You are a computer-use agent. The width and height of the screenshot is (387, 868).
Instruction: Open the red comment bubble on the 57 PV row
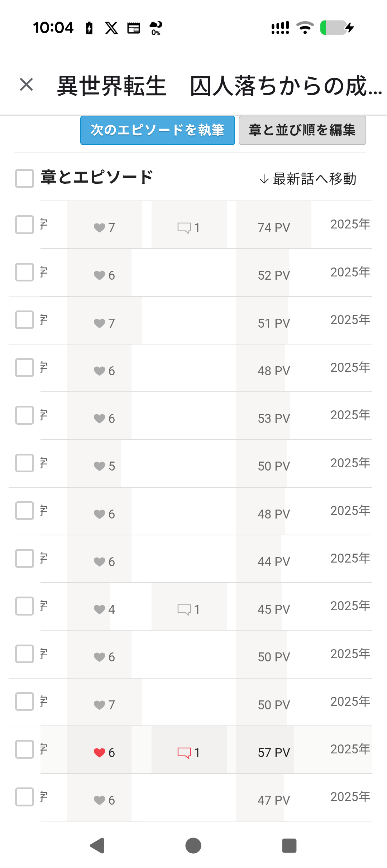[x=184, y=753]
